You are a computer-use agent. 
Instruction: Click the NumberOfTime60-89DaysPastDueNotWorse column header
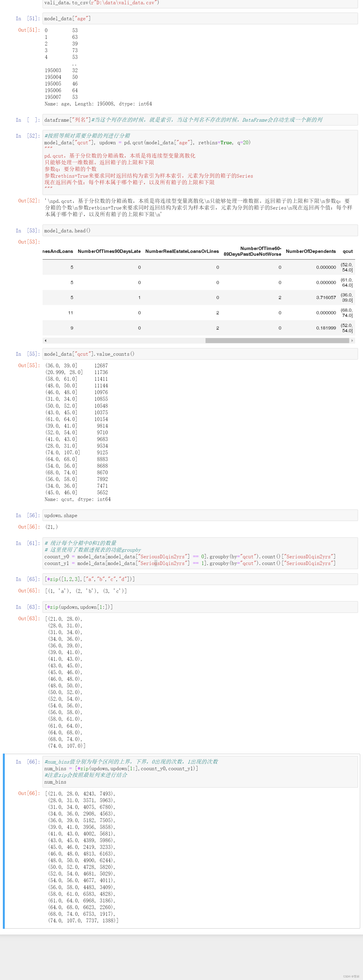[252, 251]
